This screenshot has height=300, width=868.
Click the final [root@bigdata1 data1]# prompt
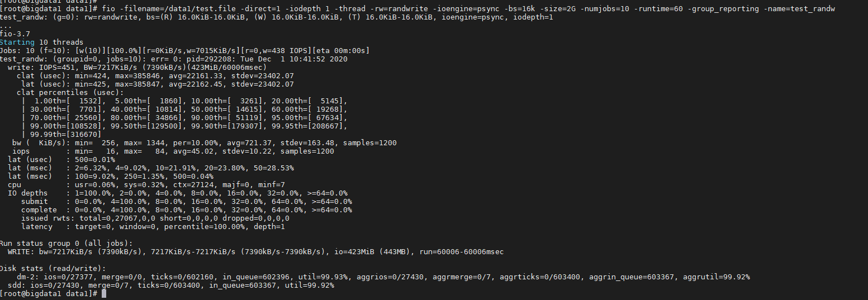(49, 294)
